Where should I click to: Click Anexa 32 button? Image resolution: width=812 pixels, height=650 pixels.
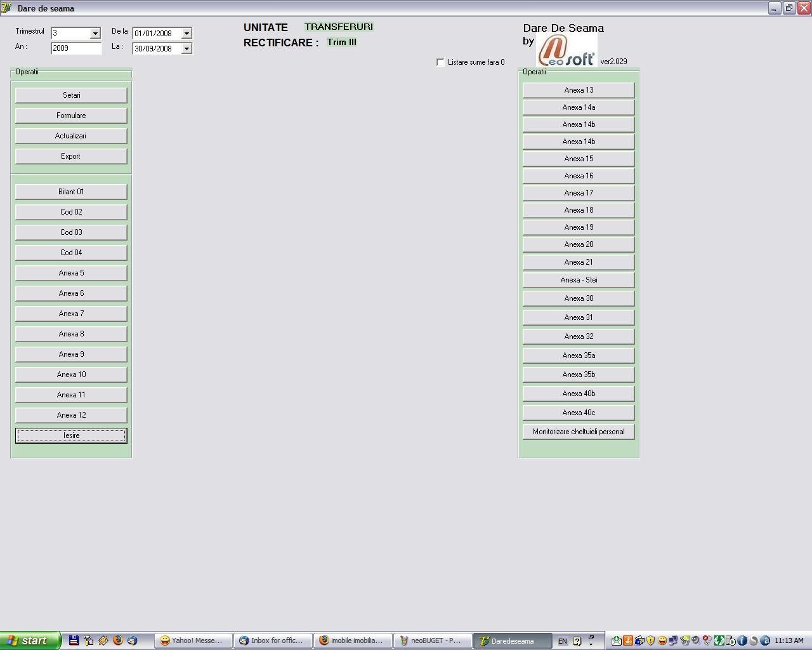(579, 336)
